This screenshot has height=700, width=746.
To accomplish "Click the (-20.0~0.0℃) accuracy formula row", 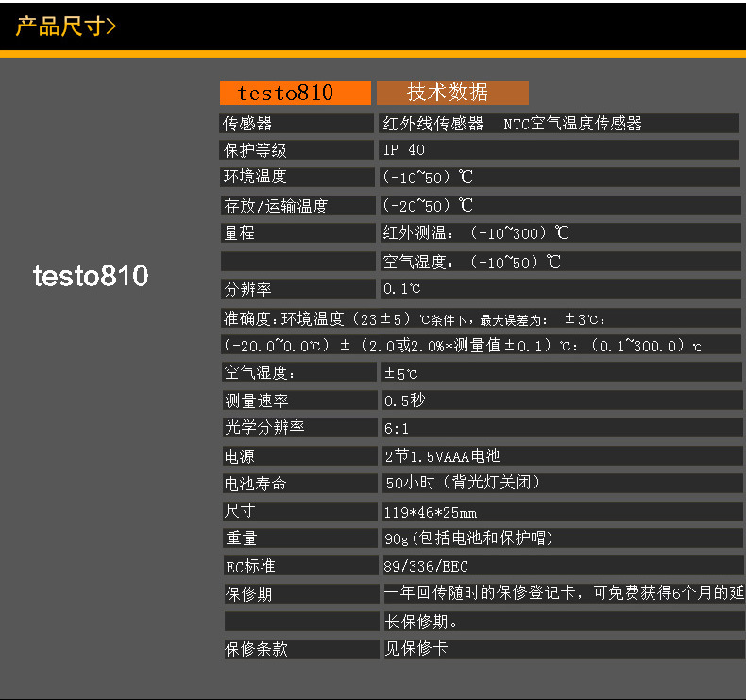I will click(481, 346).
